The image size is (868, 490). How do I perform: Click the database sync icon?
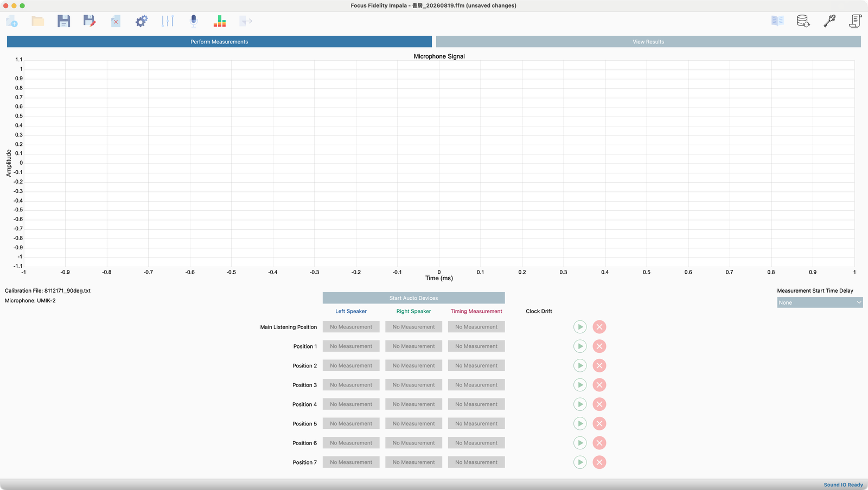803,21
